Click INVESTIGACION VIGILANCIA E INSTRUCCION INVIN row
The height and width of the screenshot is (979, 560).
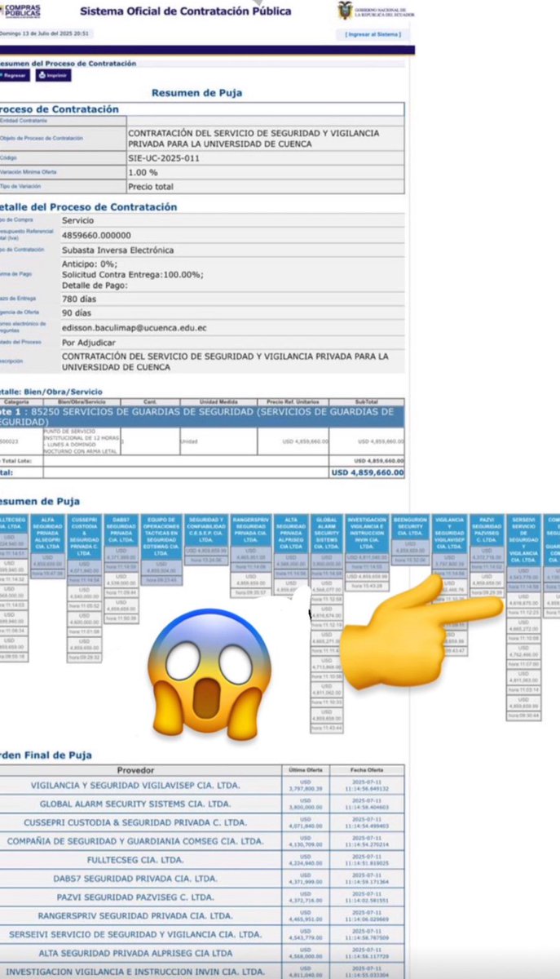[x=201, y=971]
